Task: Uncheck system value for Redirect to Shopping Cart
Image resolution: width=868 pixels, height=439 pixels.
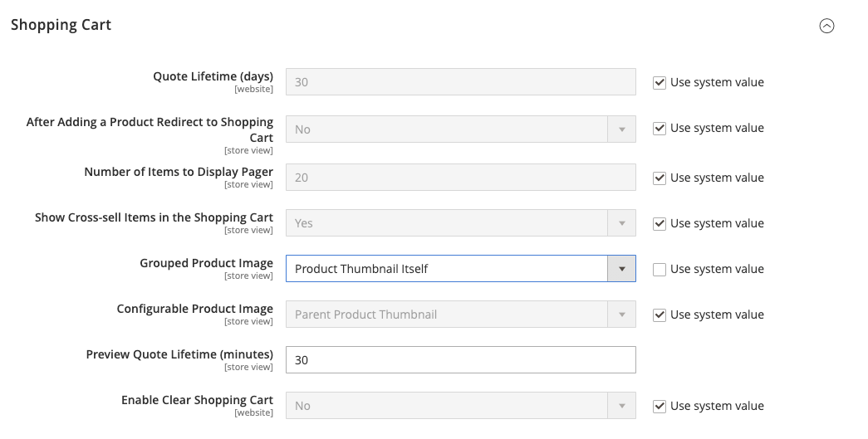Action: pos(660,129)
